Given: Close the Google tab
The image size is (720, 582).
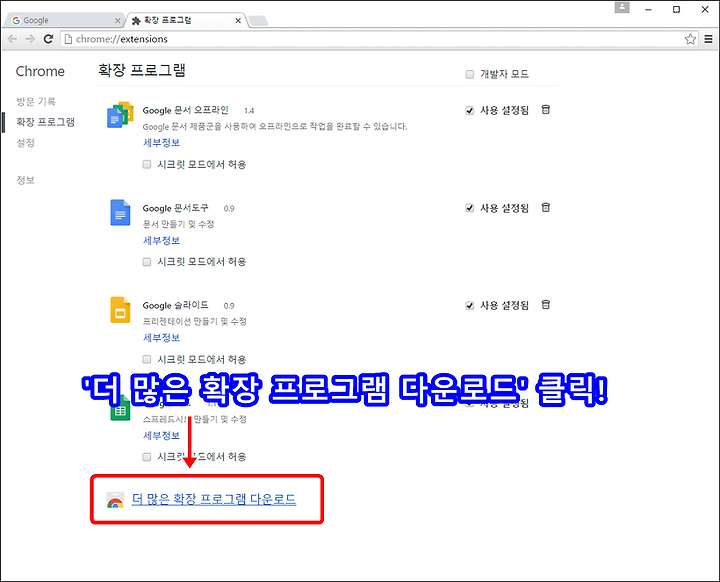Looking at the screenshot, I should (118, 20).
